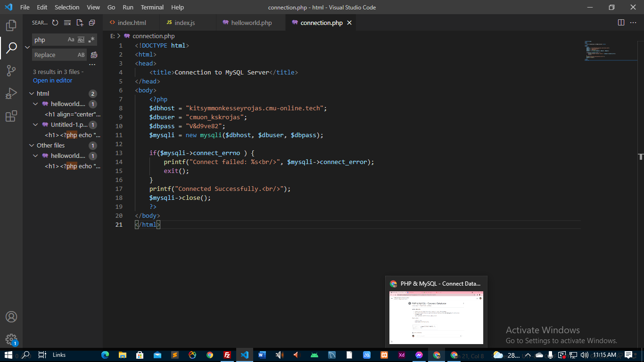
Task: Open the Extensions view
Action: [11, 116]
